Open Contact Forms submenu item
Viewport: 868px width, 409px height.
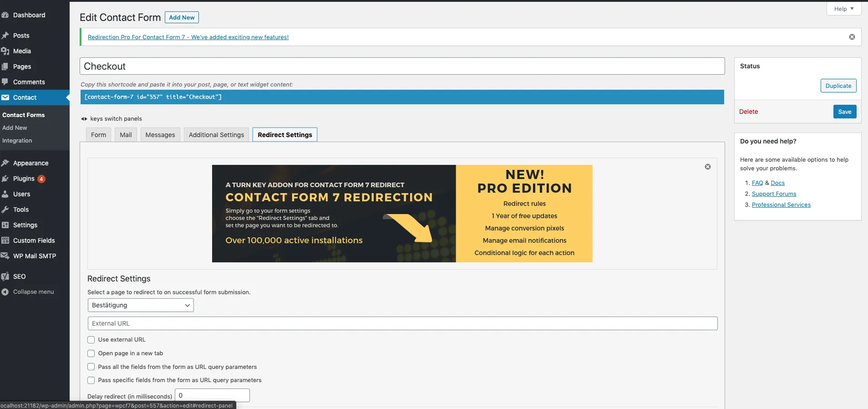point(24,115)
